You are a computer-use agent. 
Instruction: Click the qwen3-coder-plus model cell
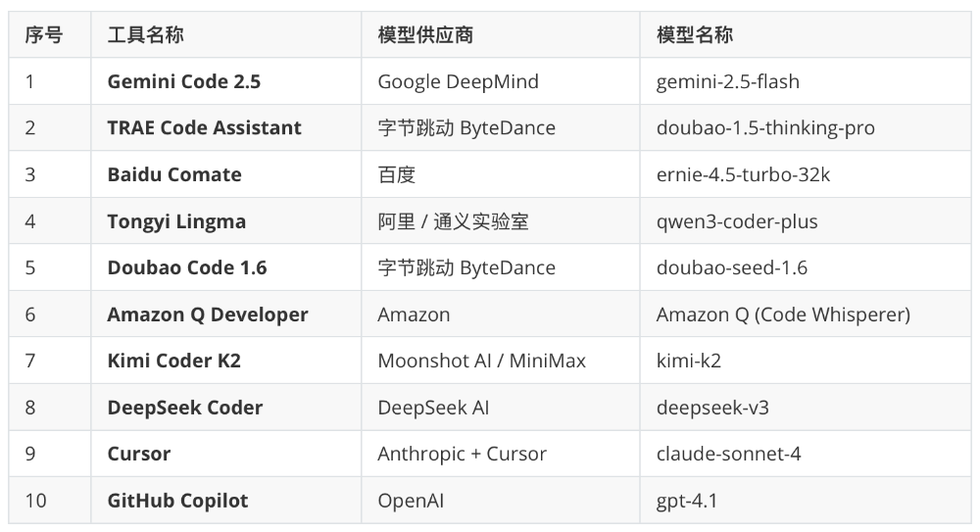(x=737, y=221)
